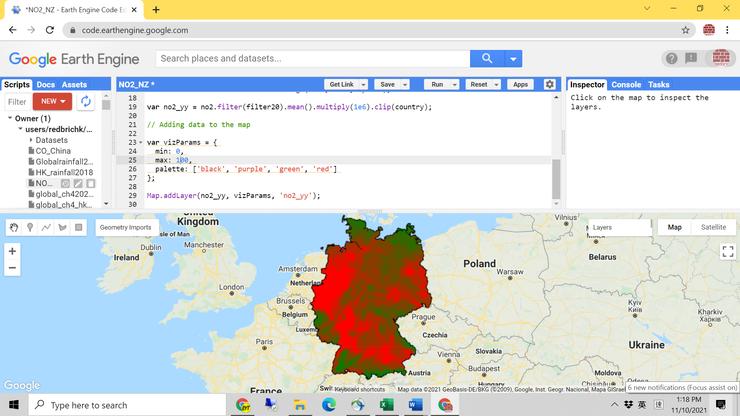Viewport: 740px width, 416px height.
Task: Click the Layers transparency control on map
Action: (x=618, y=228)
